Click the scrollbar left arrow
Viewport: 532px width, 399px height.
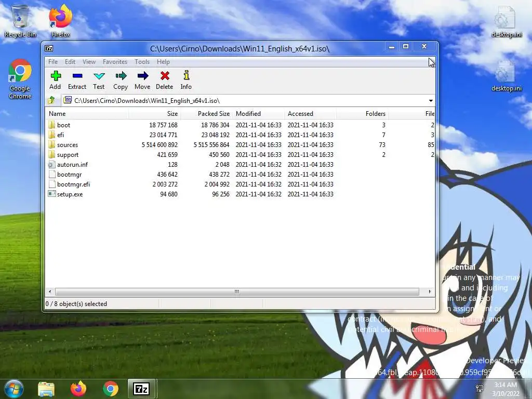click(50, 291)
